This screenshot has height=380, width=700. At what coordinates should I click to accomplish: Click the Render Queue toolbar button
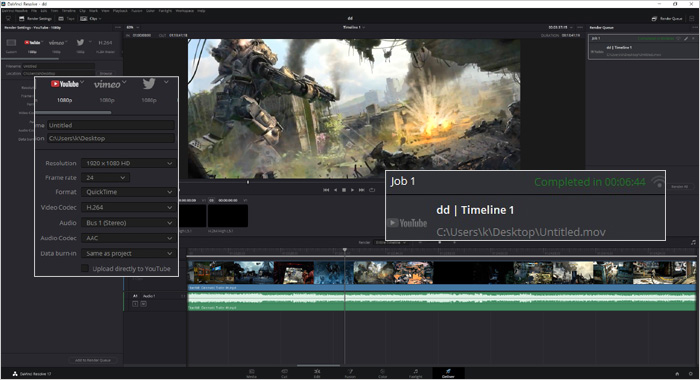667,19
